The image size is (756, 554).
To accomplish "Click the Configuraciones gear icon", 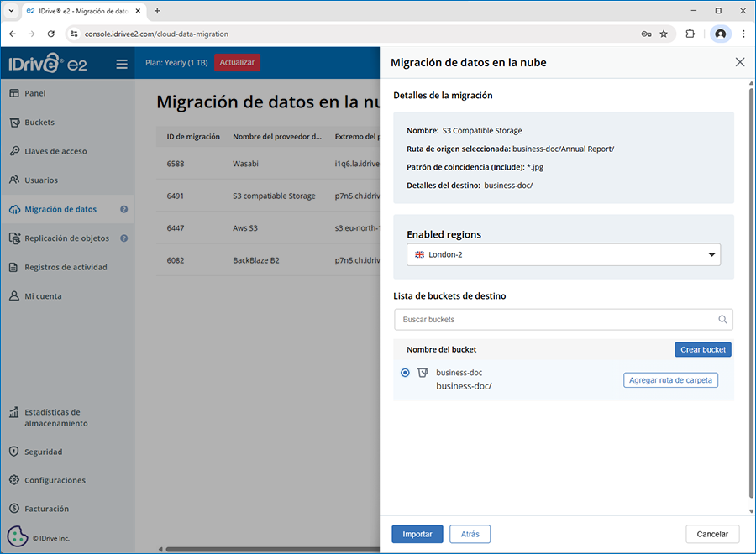I will click(x=14, y=481).
